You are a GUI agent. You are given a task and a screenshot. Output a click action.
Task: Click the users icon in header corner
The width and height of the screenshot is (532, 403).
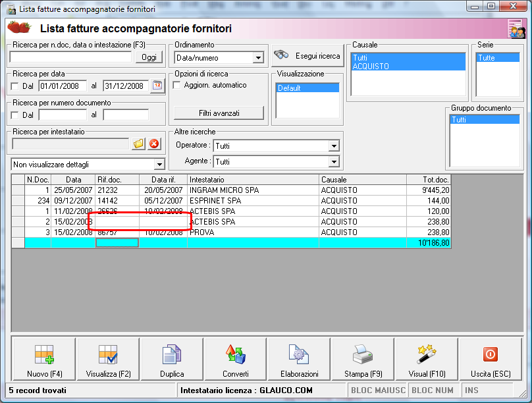[516, 29]
